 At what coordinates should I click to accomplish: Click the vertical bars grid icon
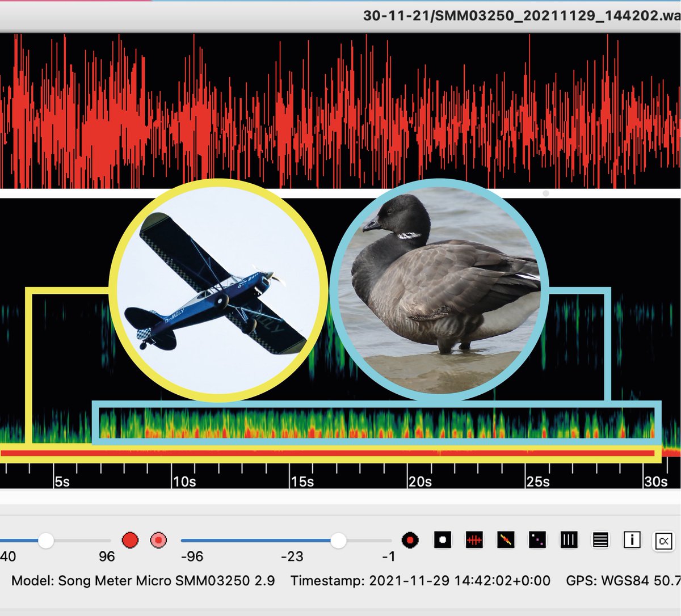pos(569,539)
